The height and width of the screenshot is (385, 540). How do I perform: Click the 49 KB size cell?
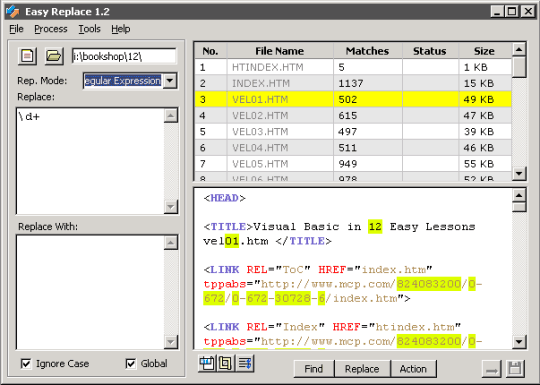pyautogui.click(x=485, y=100)
